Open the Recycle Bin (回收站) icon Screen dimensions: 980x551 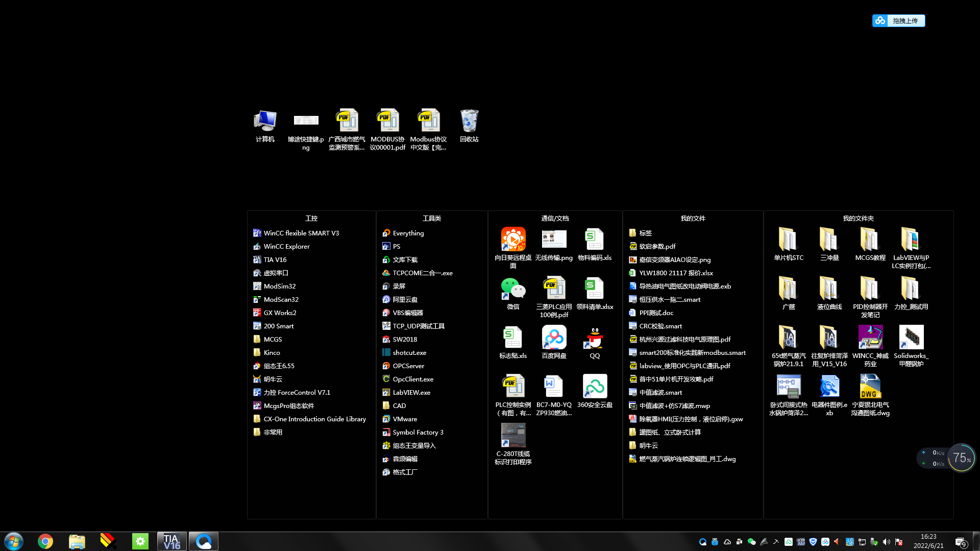tap(469, 122)
